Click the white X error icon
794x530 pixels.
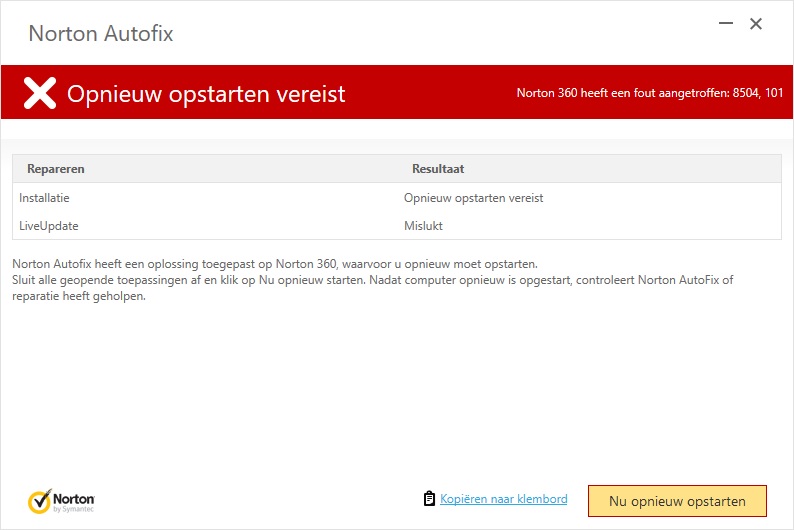coord(40,93)
